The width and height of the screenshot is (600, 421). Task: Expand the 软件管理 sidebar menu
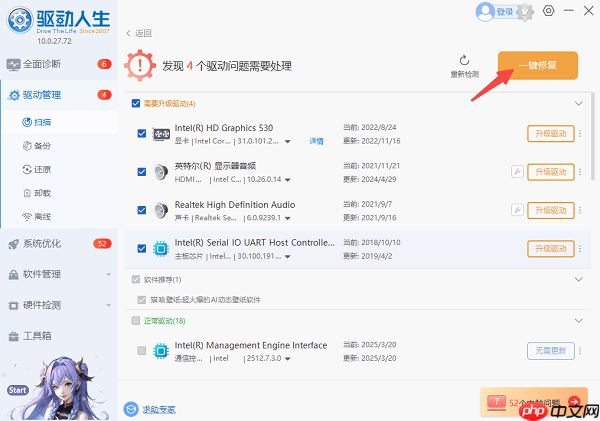pyautogui.click(x=108, y=274)
